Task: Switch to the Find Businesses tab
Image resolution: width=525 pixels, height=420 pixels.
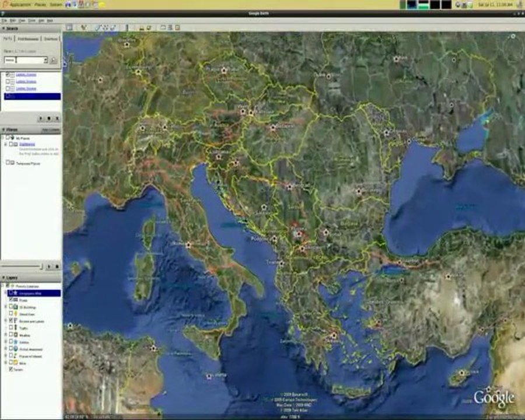Action: [28, 39]
